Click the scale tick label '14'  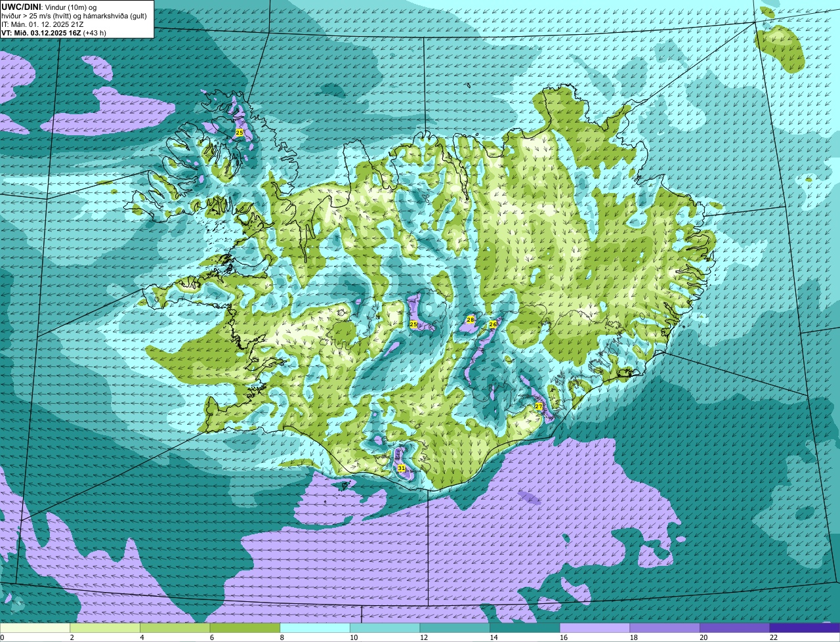[x=493, y=637]
